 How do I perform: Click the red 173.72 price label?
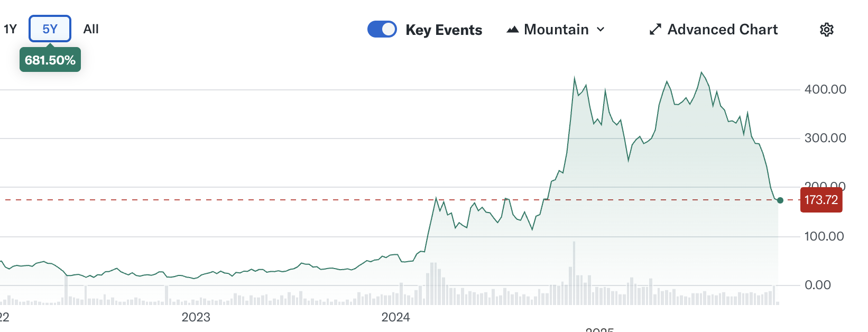coord(820,200)
